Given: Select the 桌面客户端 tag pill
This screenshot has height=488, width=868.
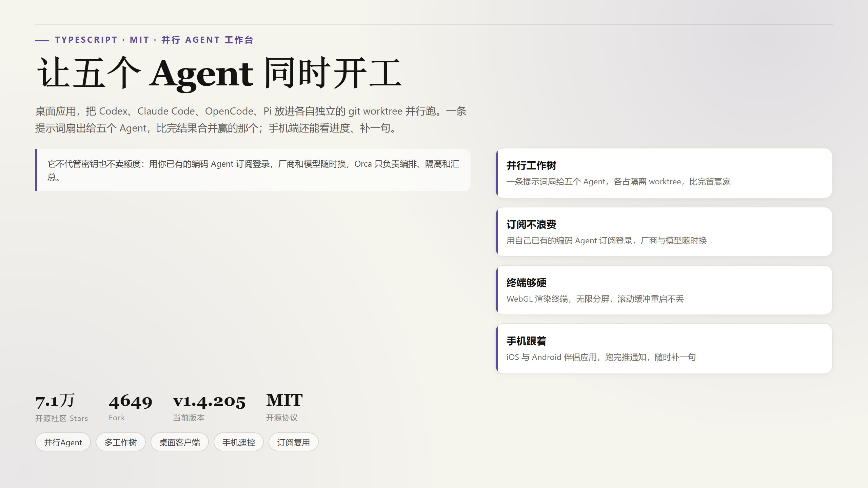Looking at the screenshot, I should tap(180, 442).
